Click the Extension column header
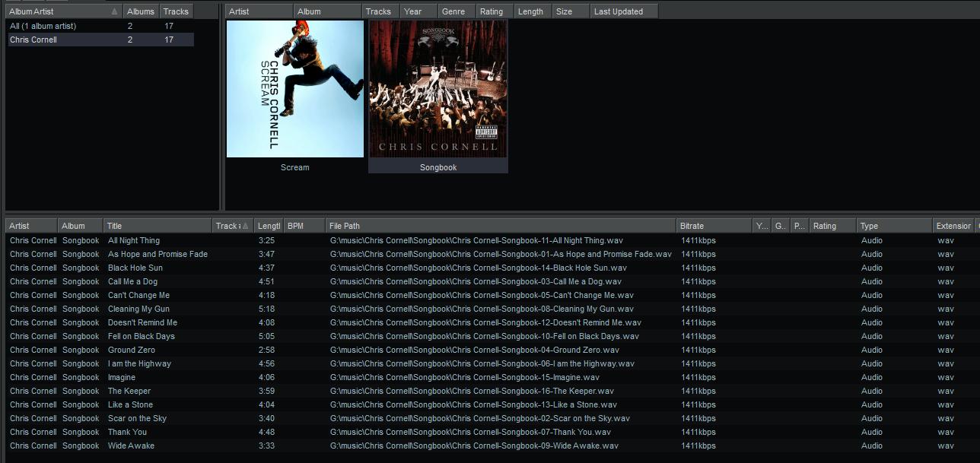980x463 pixels. (x=953, y=226)
